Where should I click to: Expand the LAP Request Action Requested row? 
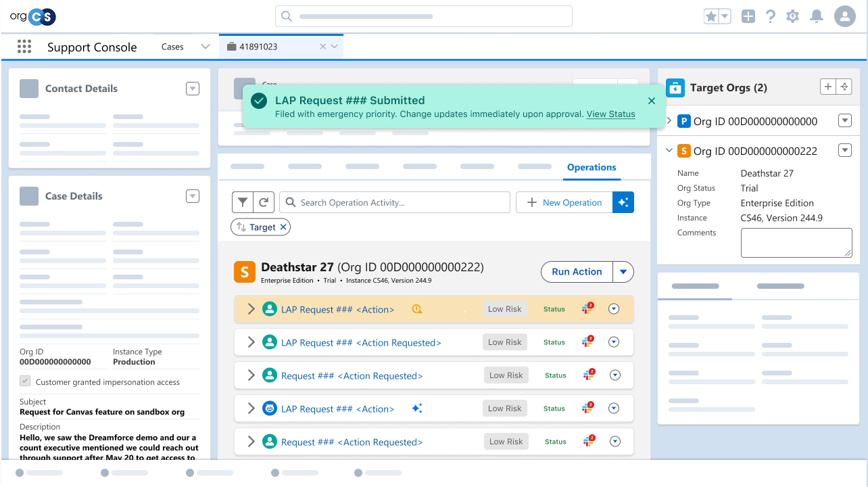click(251, 342)
